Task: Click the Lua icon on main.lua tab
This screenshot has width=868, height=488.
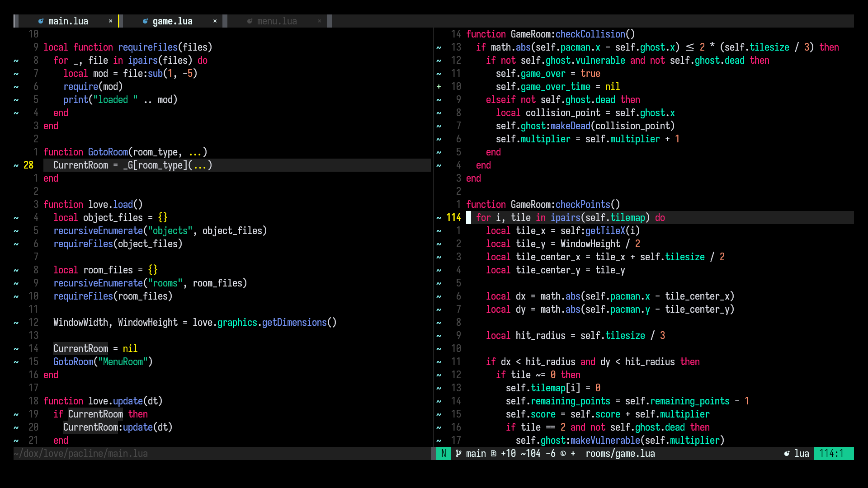Action: click(41, 21)
